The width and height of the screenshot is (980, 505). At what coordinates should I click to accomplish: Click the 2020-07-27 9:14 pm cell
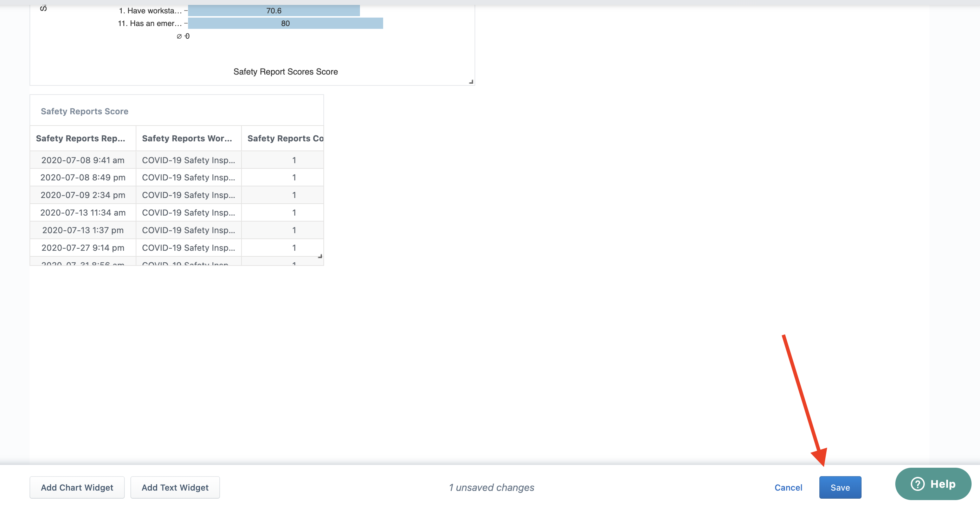[83, 247]
